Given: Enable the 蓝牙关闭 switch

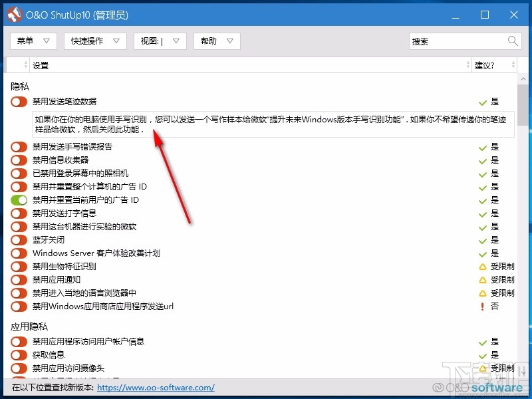Looking at the screenshot, I should pos(17,240).
